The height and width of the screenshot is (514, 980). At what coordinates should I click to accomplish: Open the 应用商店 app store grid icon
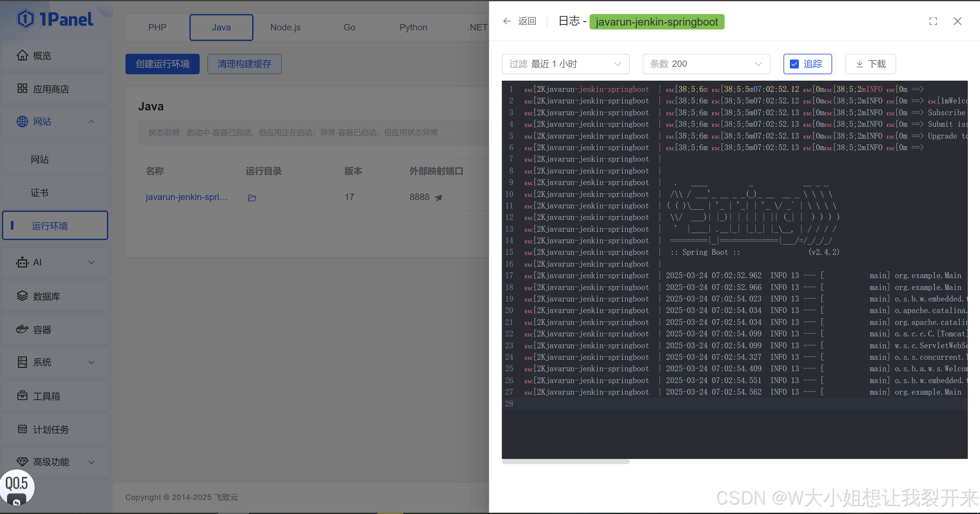(22, 89)
